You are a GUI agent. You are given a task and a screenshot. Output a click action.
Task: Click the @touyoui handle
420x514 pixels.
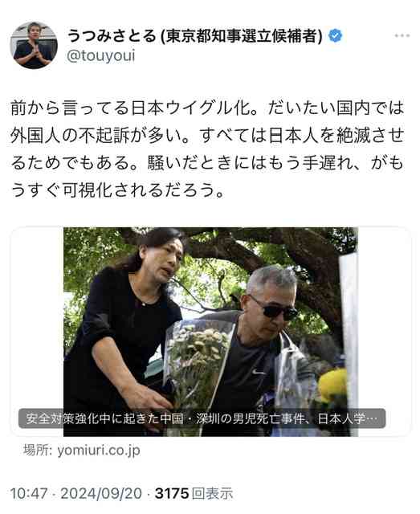100,56
